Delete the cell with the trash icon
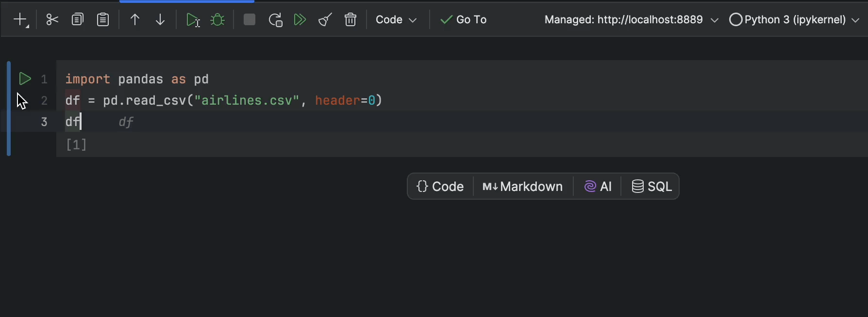Screen dimensions: 868x317 [351, 20]
